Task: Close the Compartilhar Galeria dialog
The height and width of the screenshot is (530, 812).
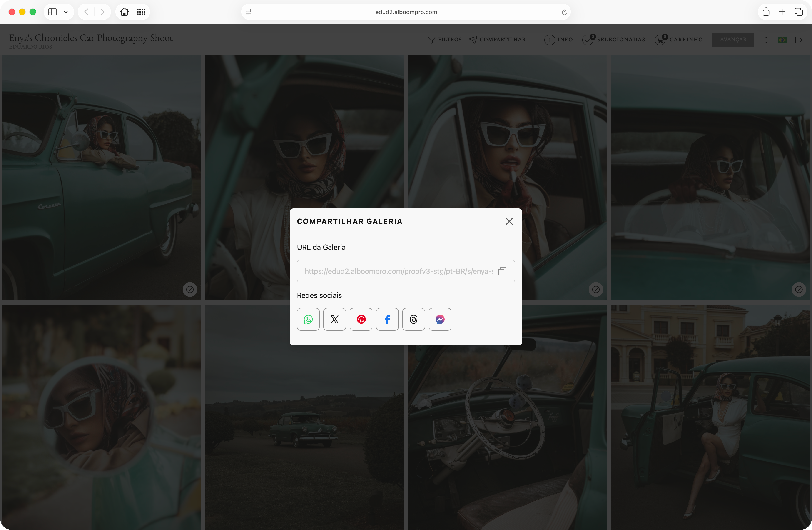Action: 509,222
